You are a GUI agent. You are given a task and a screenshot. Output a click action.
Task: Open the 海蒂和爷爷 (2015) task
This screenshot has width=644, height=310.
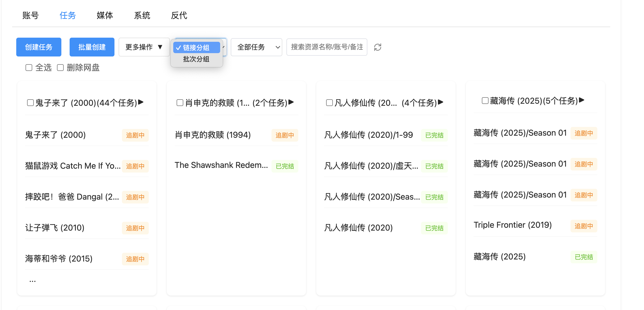59,259
